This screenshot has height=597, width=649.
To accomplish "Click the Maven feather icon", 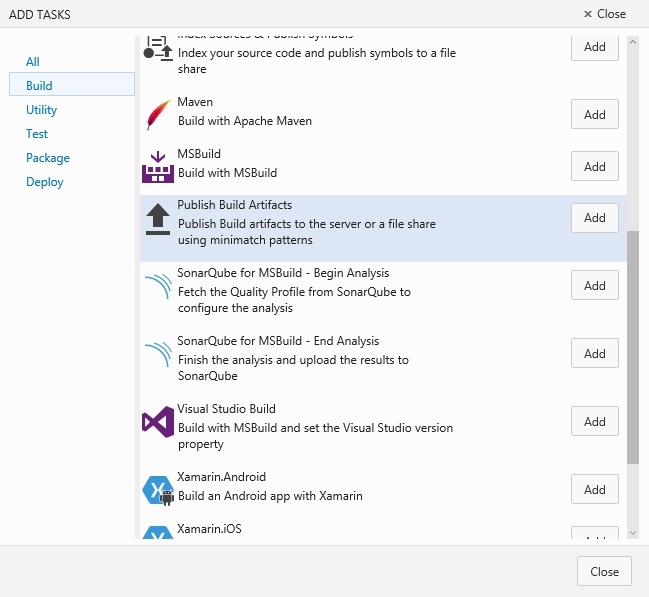I will coord(159,114).
